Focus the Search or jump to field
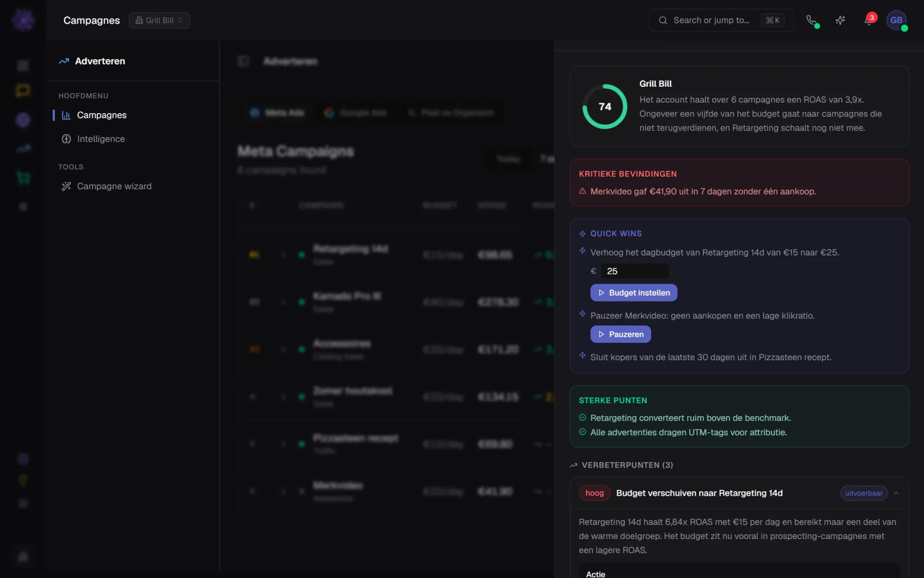Screen dimensions: 924x578 [721, 20]
